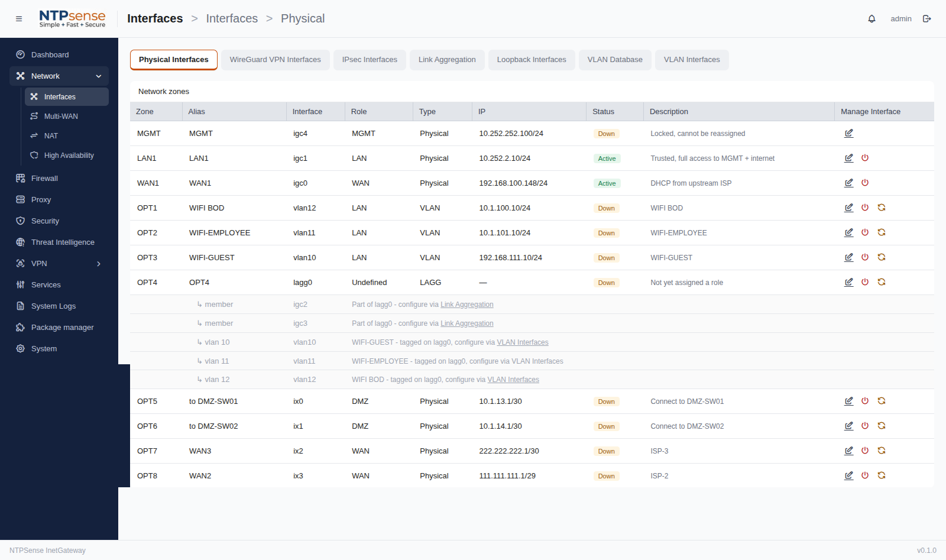Edit the OPT4 lagg0 interface

pos(848,283)
